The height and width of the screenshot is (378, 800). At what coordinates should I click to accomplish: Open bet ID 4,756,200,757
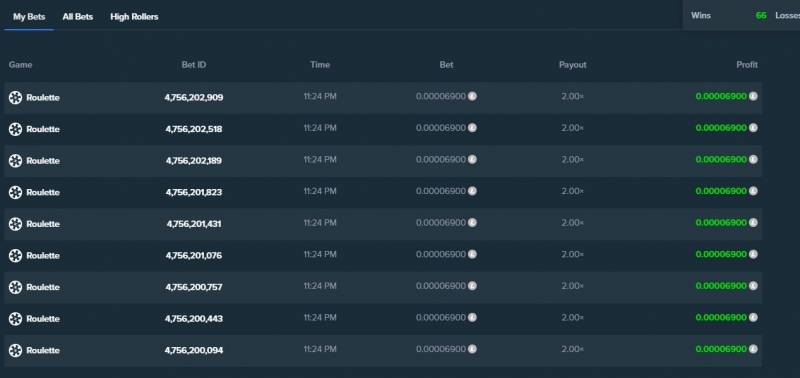194,287
